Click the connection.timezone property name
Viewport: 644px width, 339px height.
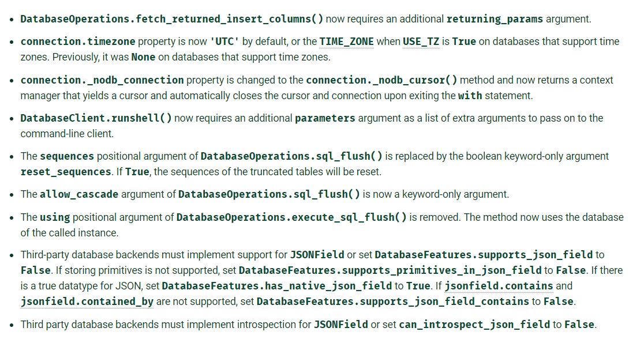[78, 42]
